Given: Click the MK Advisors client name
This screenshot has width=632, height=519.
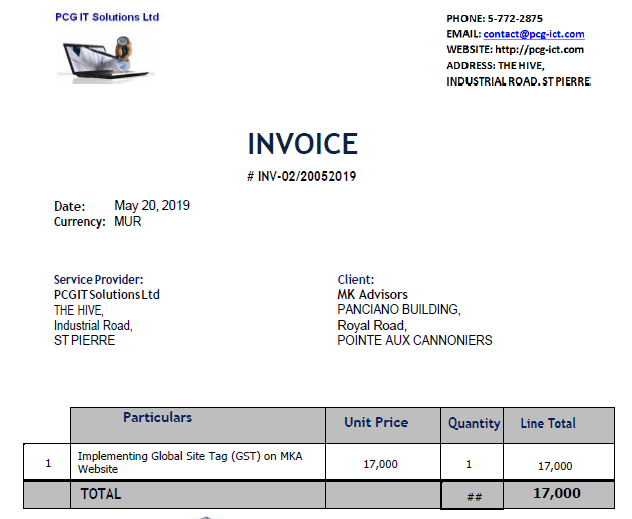Looking at the screenshot, I should [x=372, y=295].
